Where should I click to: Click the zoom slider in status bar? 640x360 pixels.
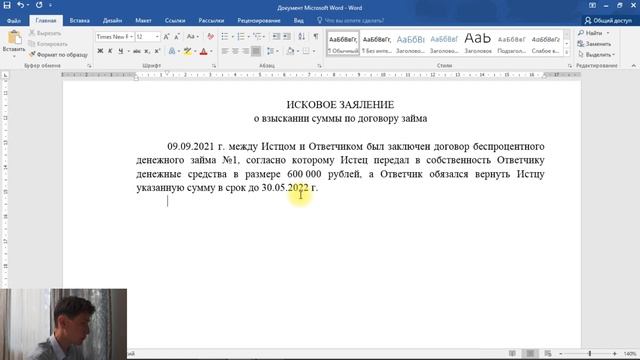[x=589, y=353]
